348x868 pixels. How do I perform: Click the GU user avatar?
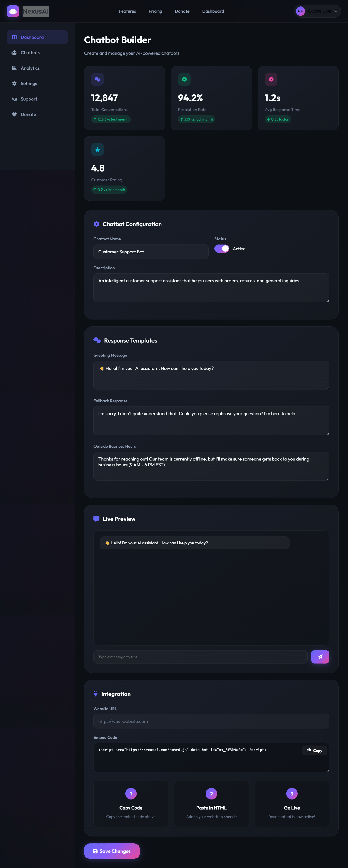click(x=300, y=11)
